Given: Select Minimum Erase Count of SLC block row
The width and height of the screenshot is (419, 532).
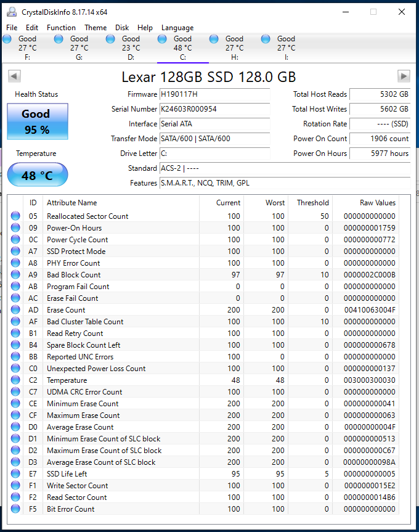Looking at the screenshot, I should (203, 438).
